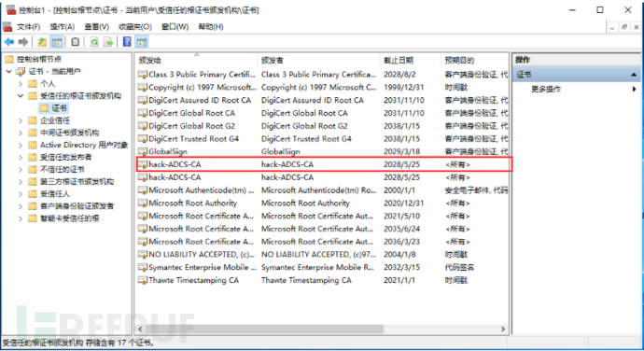Image resolution: width=644 pixels, height=351 pixels.
Task: Expand the 第三方根证书颁发机构 node
Action: [x=21, y=181]
